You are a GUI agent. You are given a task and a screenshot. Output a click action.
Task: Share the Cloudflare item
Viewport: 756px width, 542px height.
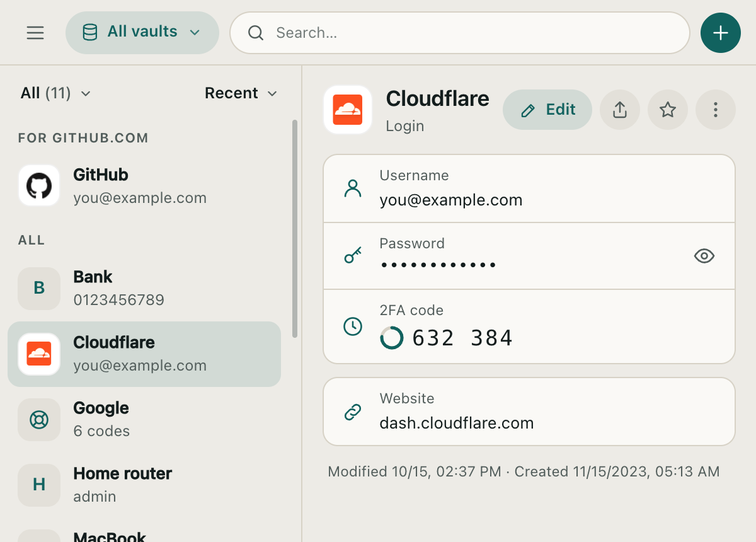click(x=620, y=110)
